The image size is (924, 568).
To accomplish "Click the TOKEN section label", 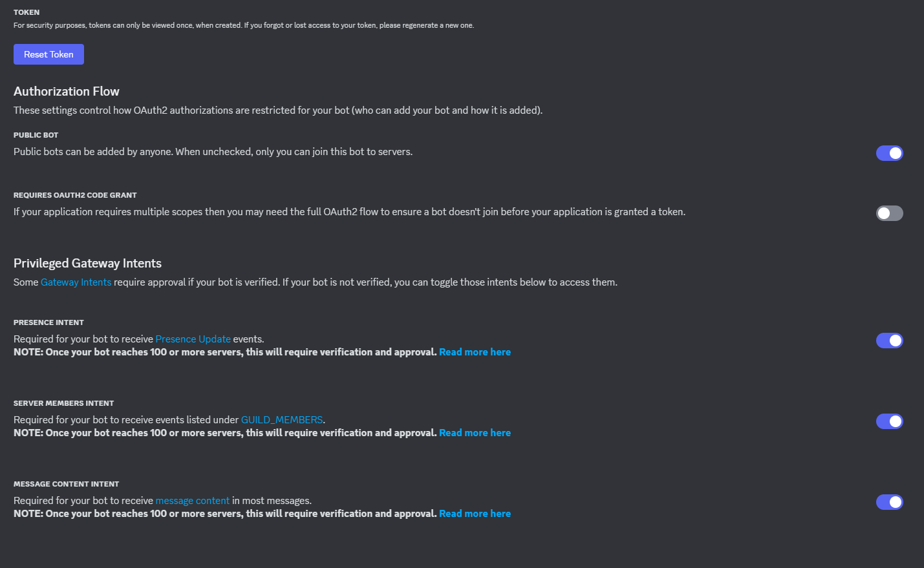I will 27,12.
